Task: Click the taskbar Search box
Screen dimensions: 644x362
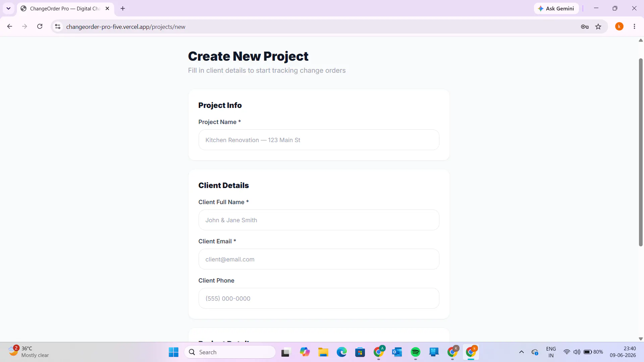Action: pos(230,352)
